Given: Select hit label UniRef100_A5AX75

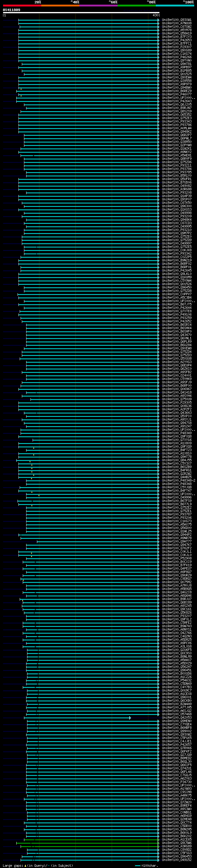Looking at the screenshot, I should [x=176, y=524].
